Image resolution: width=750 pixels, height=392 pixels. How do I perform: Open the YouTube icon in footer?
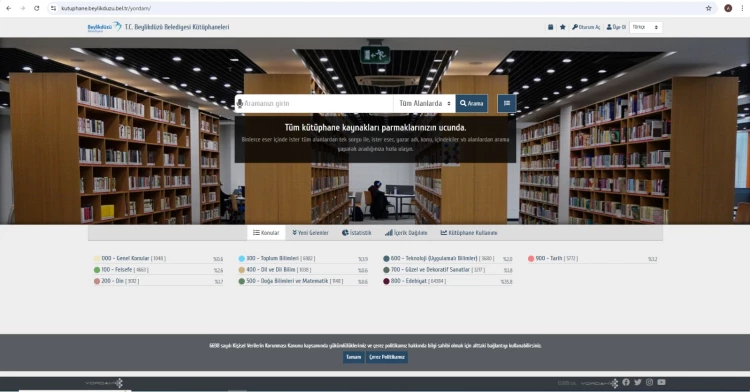pyautogui.click(x=662, y=382)
